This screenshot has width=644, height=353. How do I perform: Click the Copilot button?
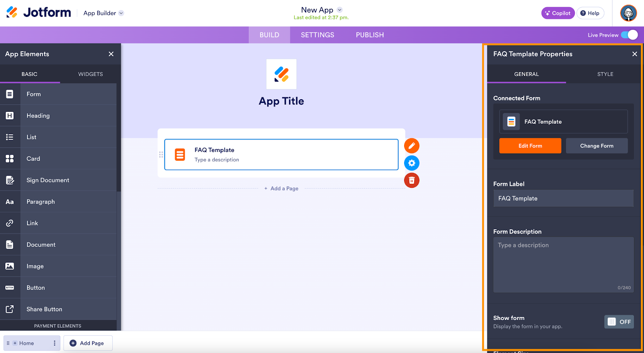click(558, 13)
